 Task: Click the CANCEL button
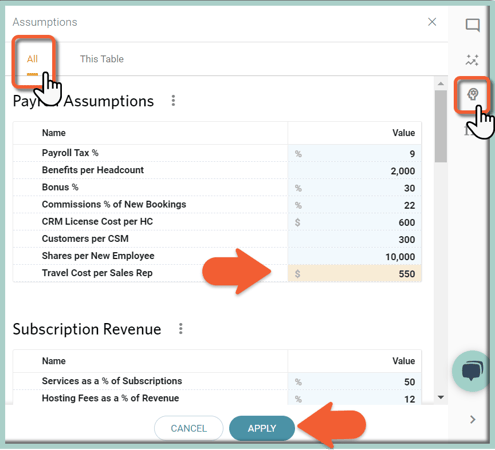pos(189,428)
